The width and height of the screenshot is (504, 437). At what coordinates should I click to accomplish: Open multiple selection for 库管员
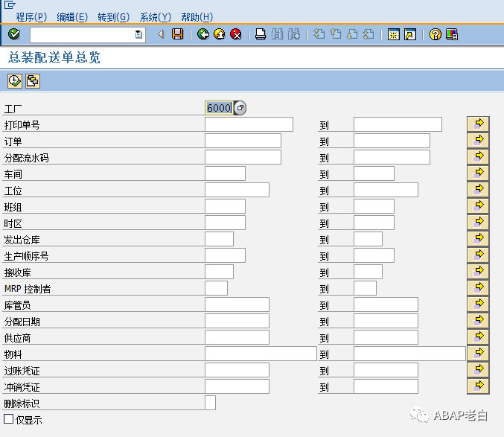[x=478, y=304]
